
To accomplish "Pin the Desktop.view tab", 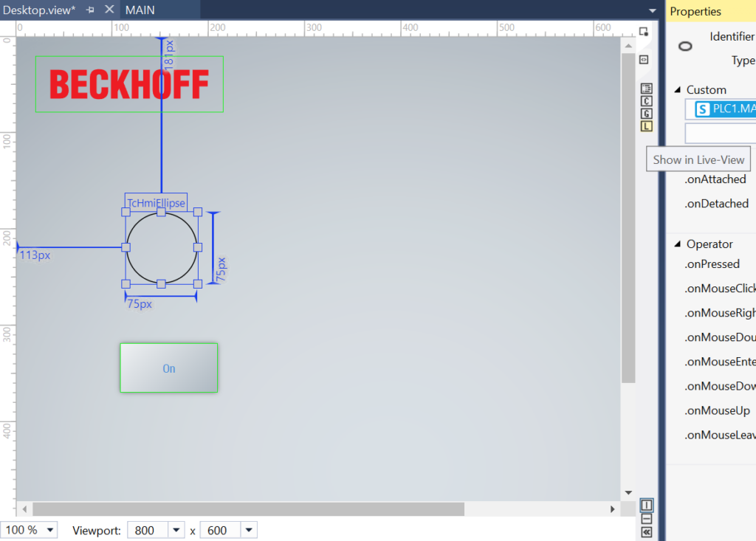I will pos(90,10).
